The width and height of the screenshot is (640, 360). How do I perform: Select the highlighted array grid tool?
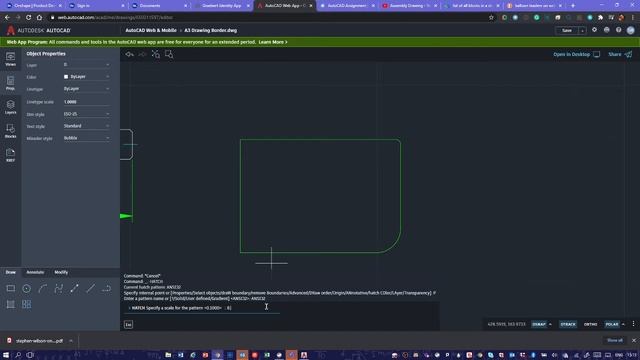pos(27,304)
